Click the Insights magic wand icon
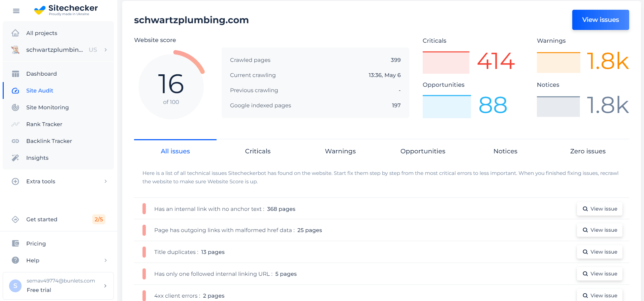 tap(15, 158)
